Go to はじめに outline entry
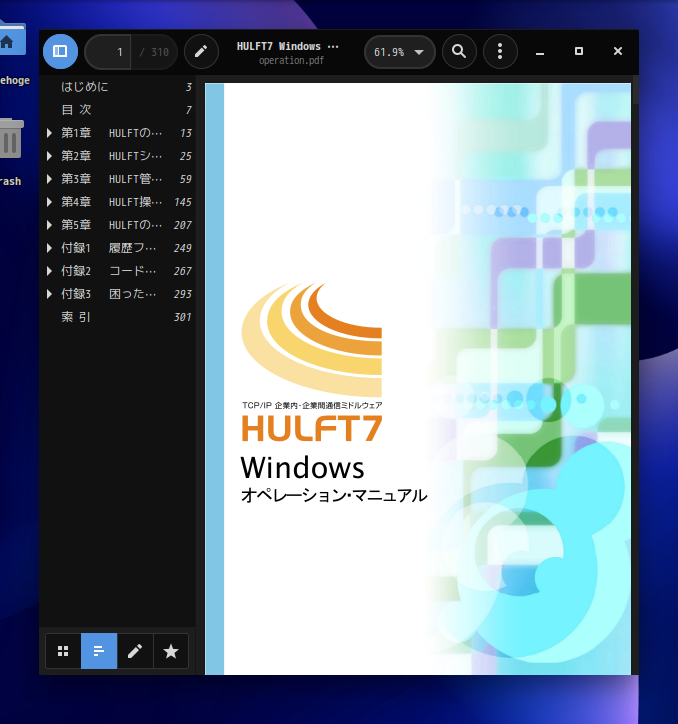The height and width of the screenshot is (724, 678). click(118, 87)
